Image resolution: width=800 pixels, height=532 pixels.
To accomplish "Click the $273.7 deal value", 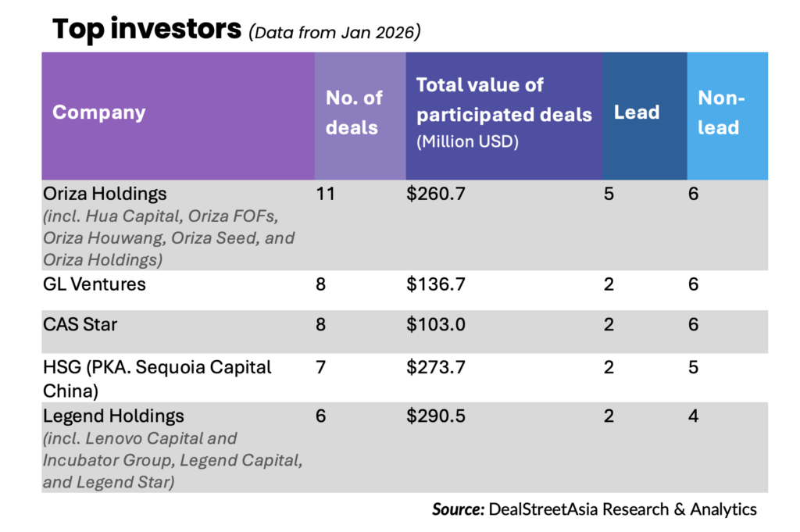I will (436, 366).
